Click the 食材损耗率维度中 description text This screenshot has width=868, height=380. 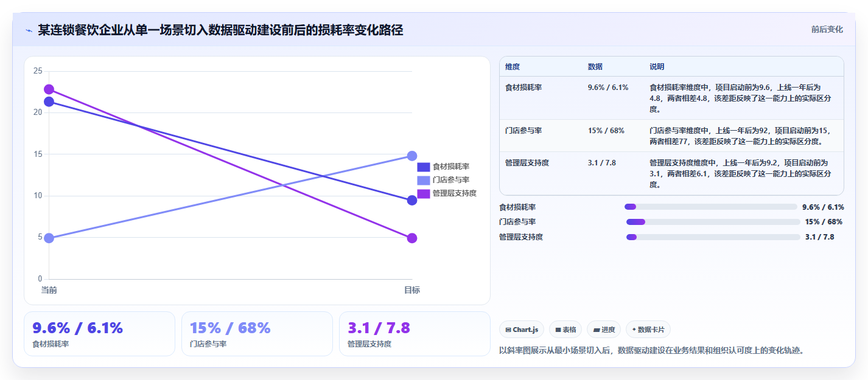click(x=740, y=98)
